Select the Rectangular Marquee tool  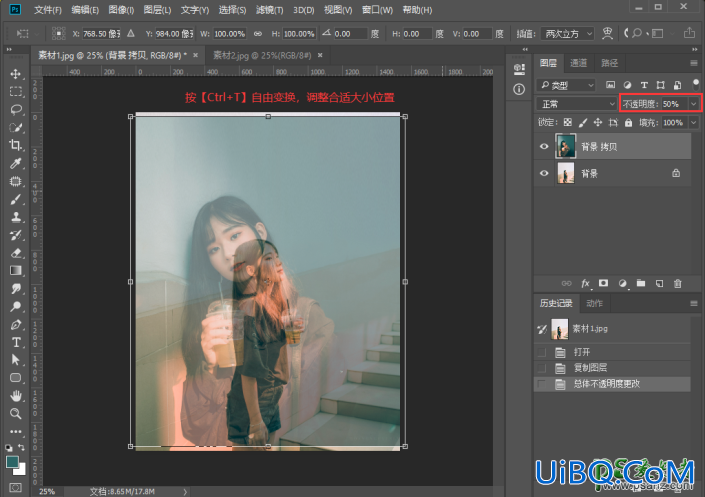pos(16,91)
